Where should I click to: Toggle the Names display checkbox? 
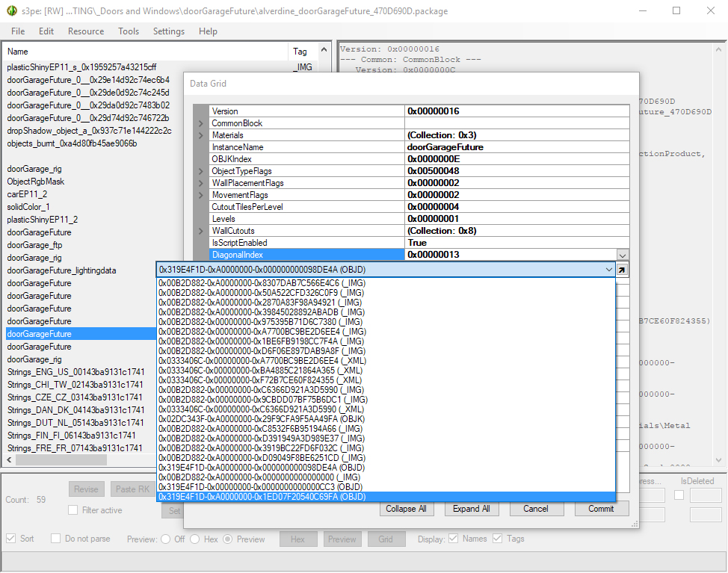point(453,538)
